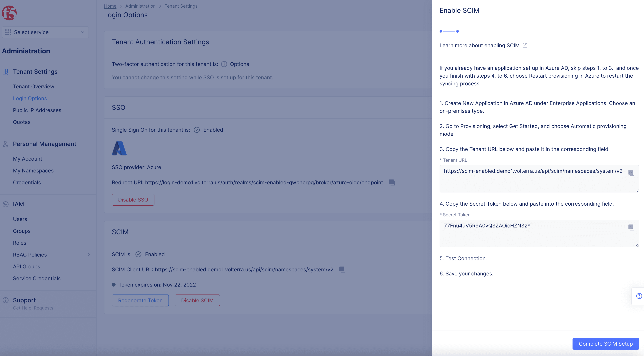Click Disable SCIM button
The height and width of the screenshot is (356, 644).
(x=197, y=300)
